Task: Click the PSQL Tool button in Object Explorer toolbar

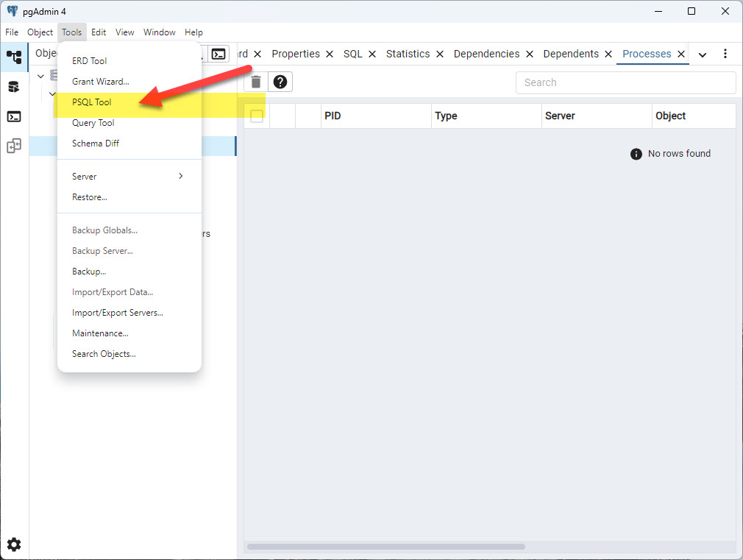Action: click(x=218, y=54)
